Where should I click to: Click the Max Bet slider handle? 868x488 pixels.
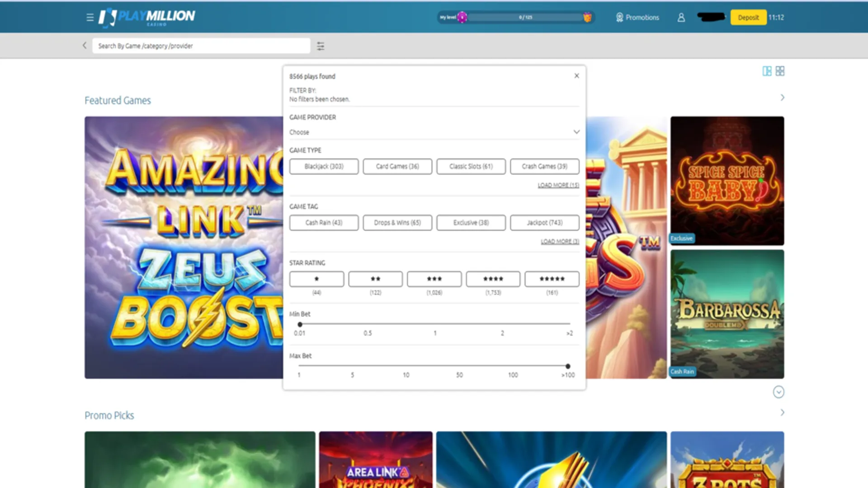point(568,366)
